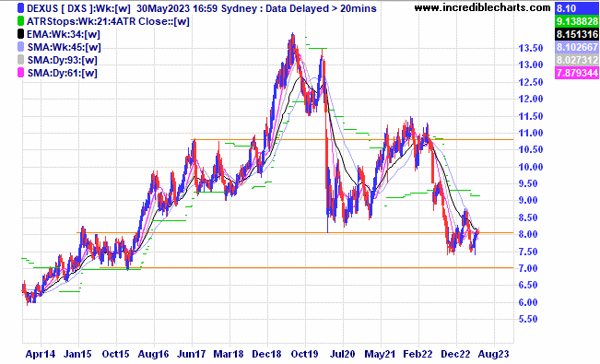Click the 30May2023 16:59 Sydney timestamp
Screen dimensions: 600x364
pos(196,8)
